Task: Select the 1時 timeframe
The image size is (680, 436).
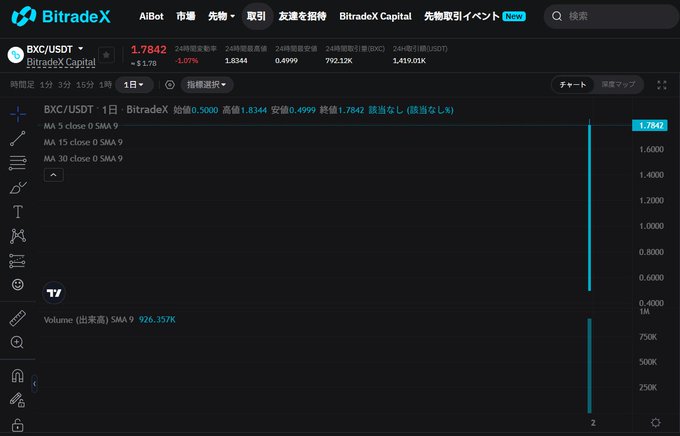Action: 105,85
